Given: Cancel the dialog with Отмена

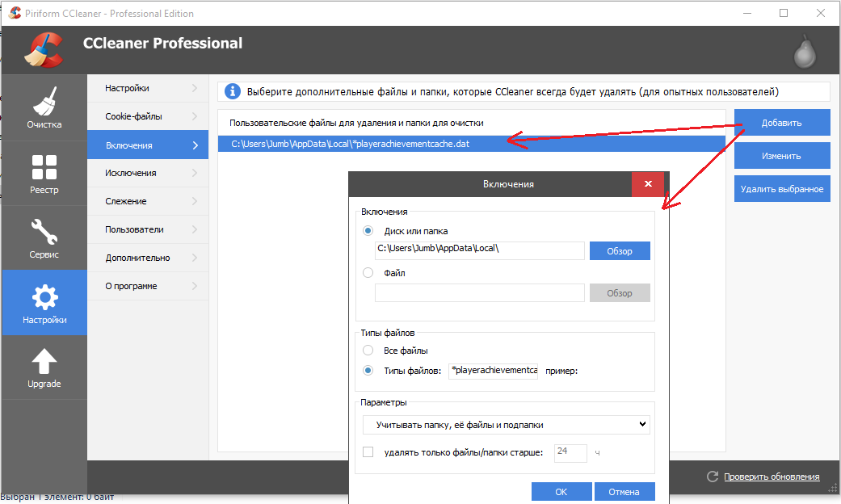Looking at the screenshot, I should tap(624, 491).
